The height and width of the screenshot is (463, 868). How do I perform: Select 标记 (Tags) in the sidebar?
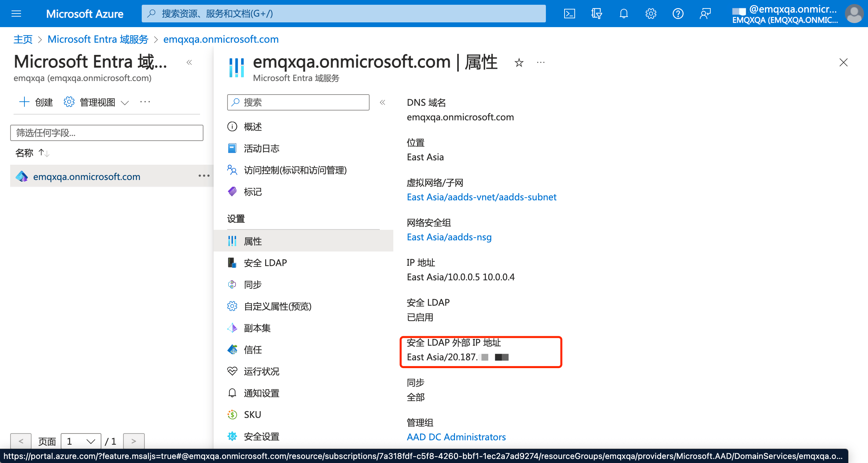[x=252, y=192]
